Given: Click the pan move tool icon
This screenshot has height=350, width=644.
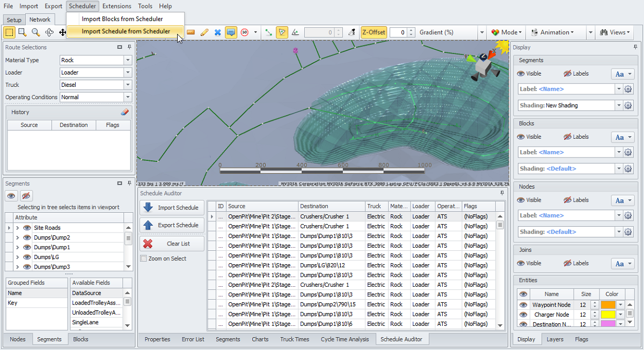Looking at the screenshot, I should click(x=62, y=32).
